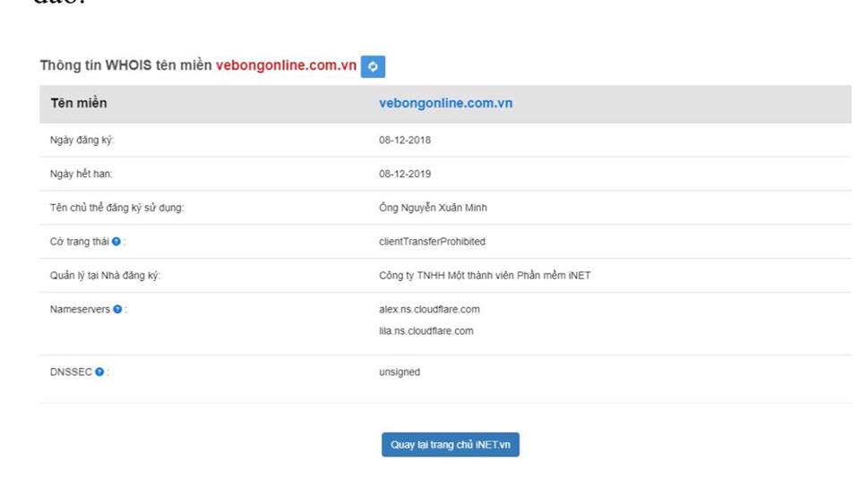Open the blue vebongonline.com.vn link in the table
The width and height of the screenshot is (860, 504).
coord(445,103)
